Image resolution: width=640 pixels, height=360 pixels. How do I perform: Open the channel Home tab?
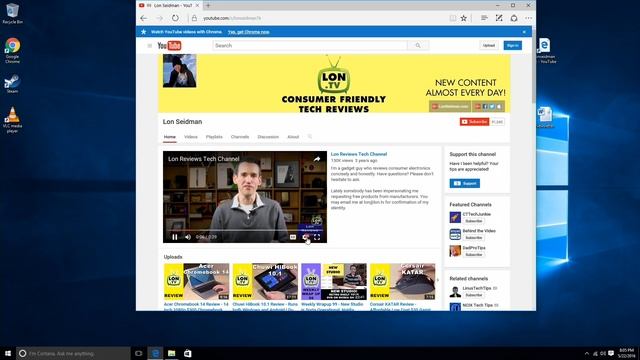170,137
